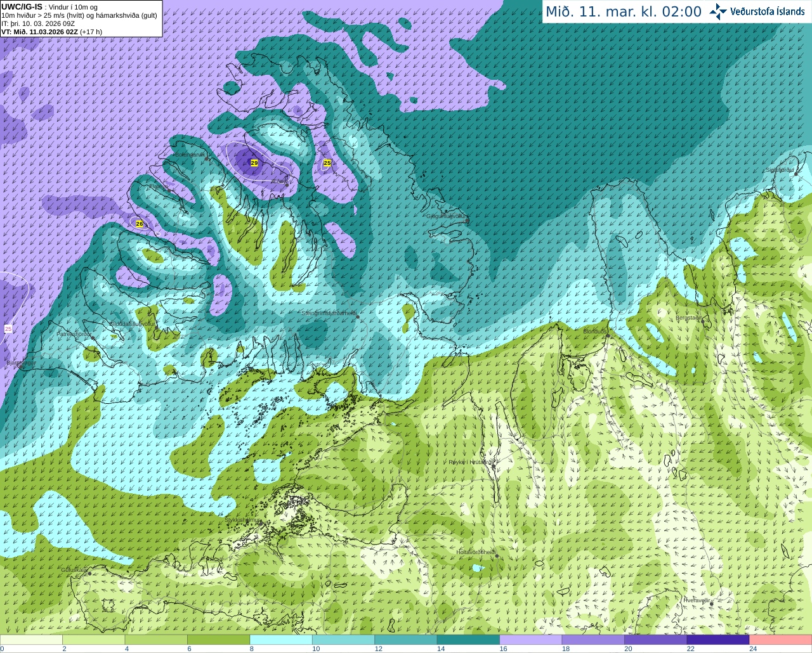Click the Flateyri station label
The image size is (812, 653).
(159, 186)
